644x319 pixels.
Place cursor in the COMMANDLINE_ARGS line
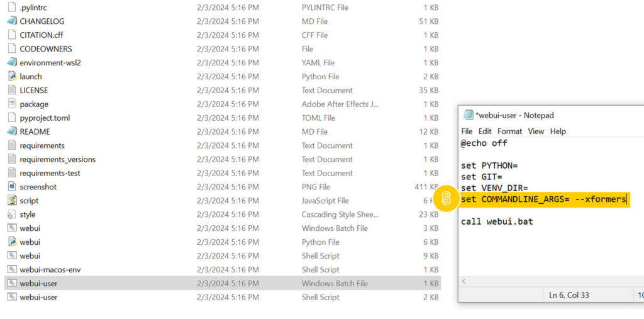pyautogui.click(x=544, y=199)
